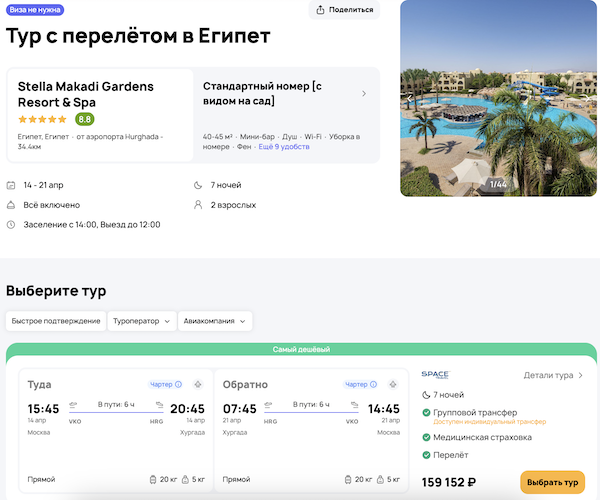Expand the Стандартный номер room details chevron

364,94
